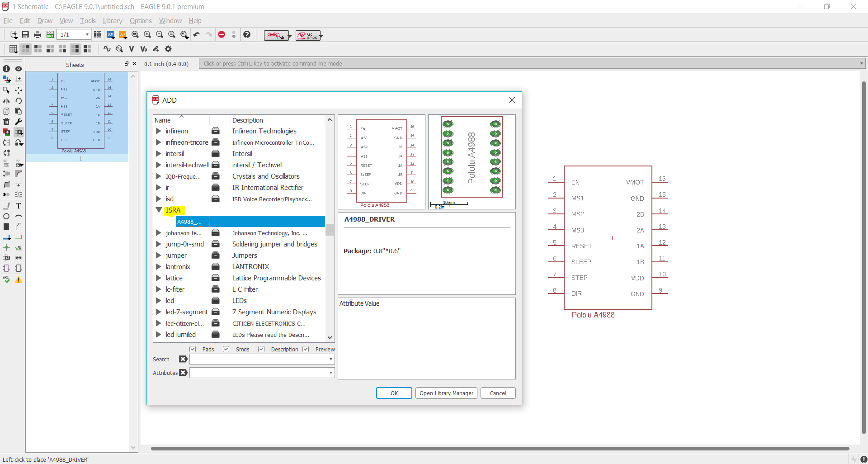Clear the Search field with X button
Image resolution: width=868 pixels, height=464 pixels.
click(x=183, y=359)
